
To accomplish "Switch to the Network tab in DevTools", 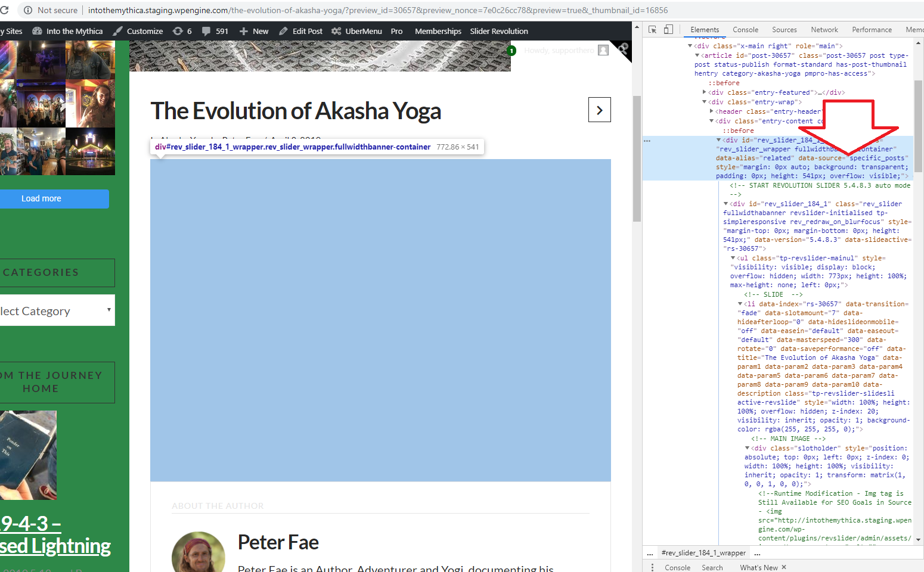I will click(824, 30).
